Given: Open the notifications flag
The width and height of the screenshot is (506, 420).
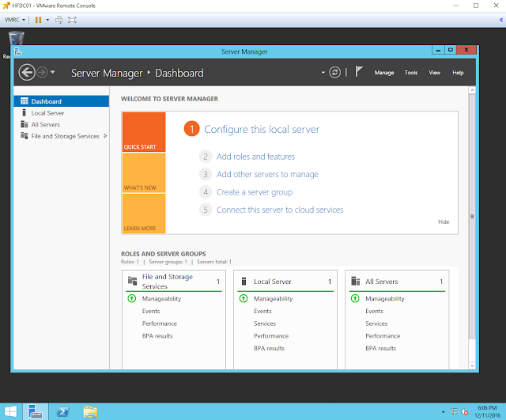Looking at the screenshot, I should pyautogui.click(x=359, y=71).
